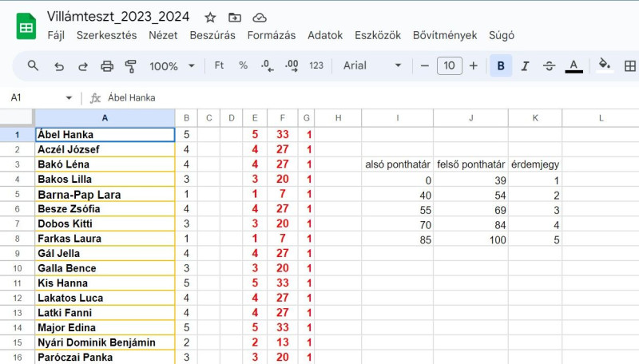Viewport: 639px width, 364px height.
Task: Select column I header
Action: pyautogui.click(x=397, y=118)
